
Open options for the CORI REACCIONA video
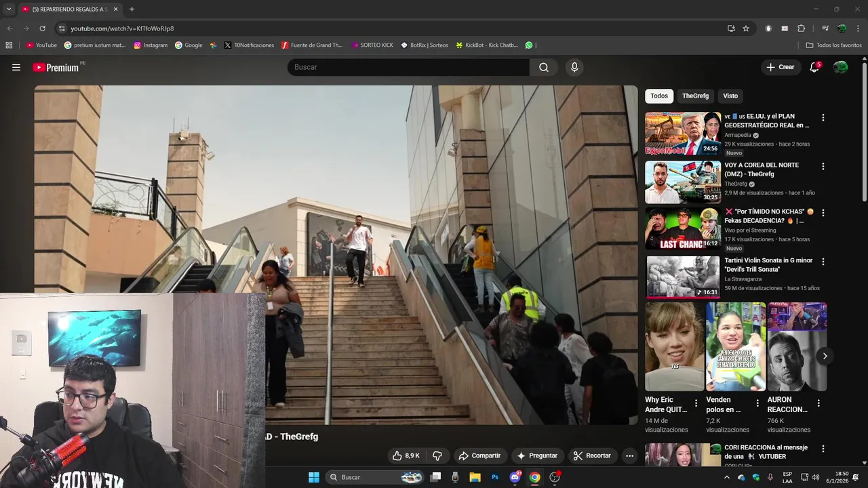[x=823, y=449]
